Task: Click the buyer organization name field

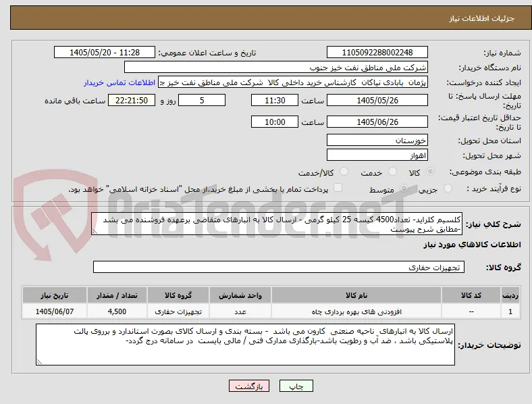Action: click(x=276, y=67)
